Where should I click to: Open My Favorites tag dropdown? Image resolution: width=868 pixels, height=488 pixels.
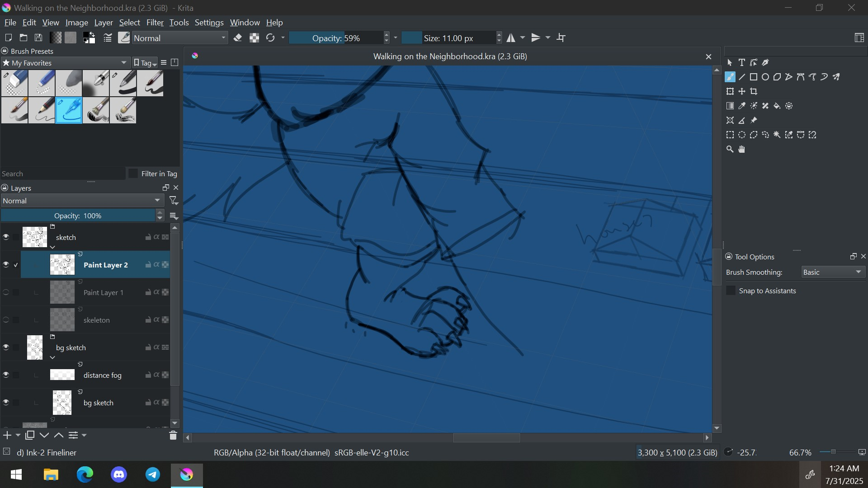coord(66,63)
